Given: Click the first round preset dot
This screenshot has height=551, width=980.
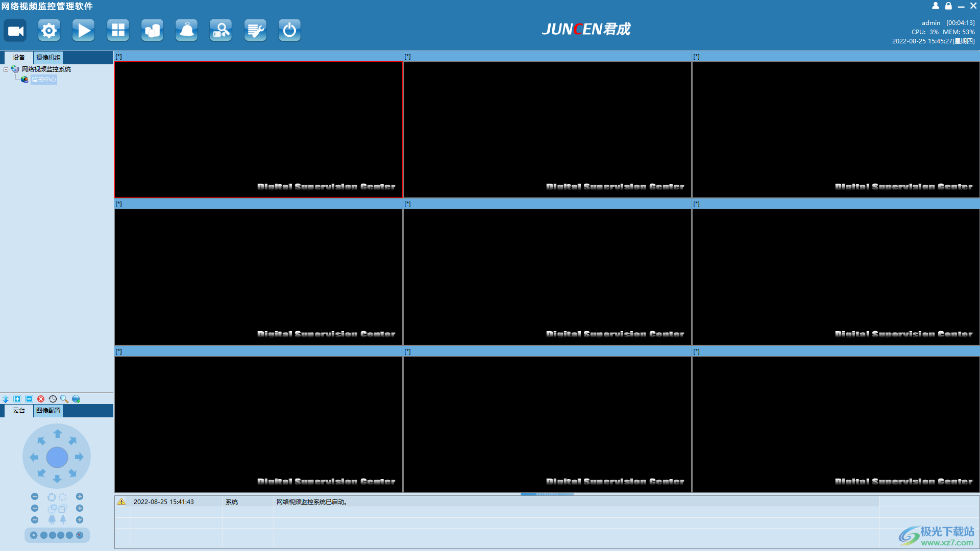Looking at the screenshot, I should coord(44,535).
